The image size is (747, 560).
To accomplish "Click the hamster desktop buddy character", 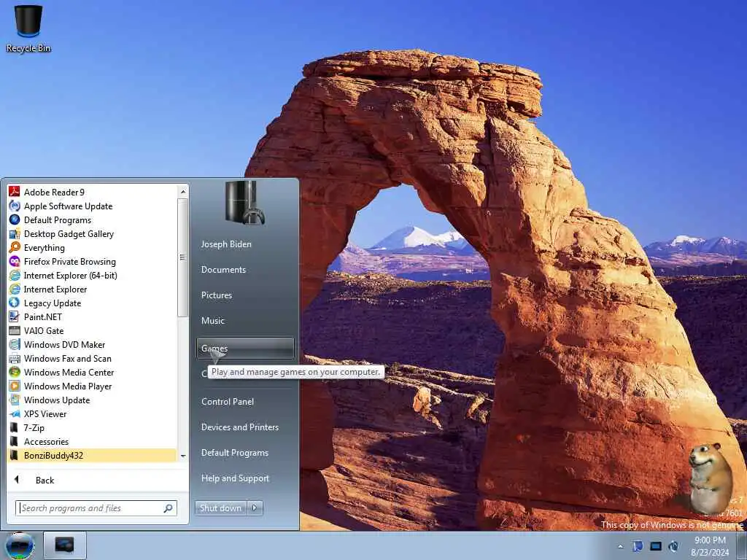I will point(710,478).
